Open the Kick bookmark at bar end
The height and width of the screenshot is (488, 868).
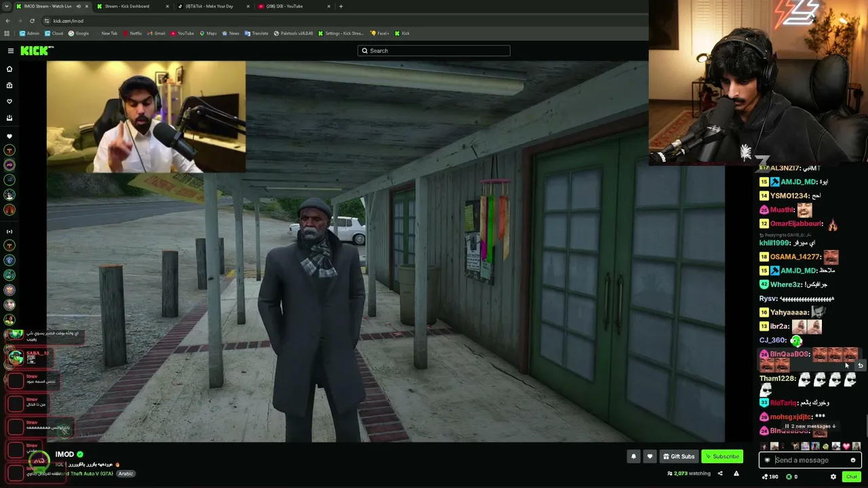point(402,33)
